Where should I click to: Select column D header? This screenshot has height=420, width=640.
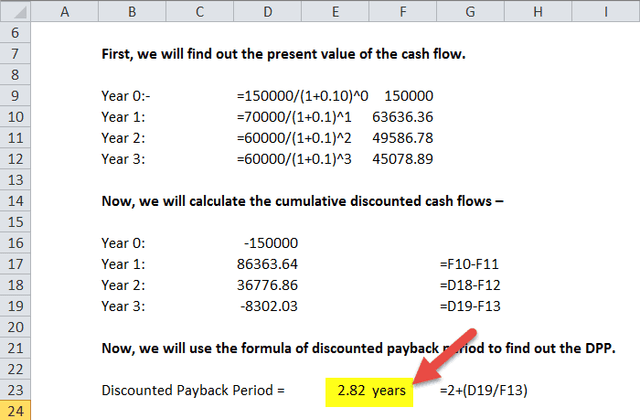click(x=266, y=12)
